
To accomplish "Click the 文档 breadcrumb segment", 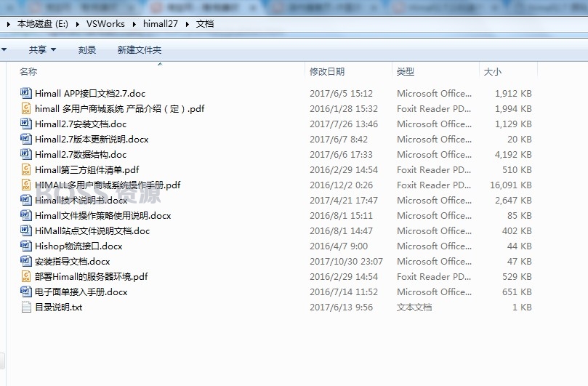I will [205, 24].
